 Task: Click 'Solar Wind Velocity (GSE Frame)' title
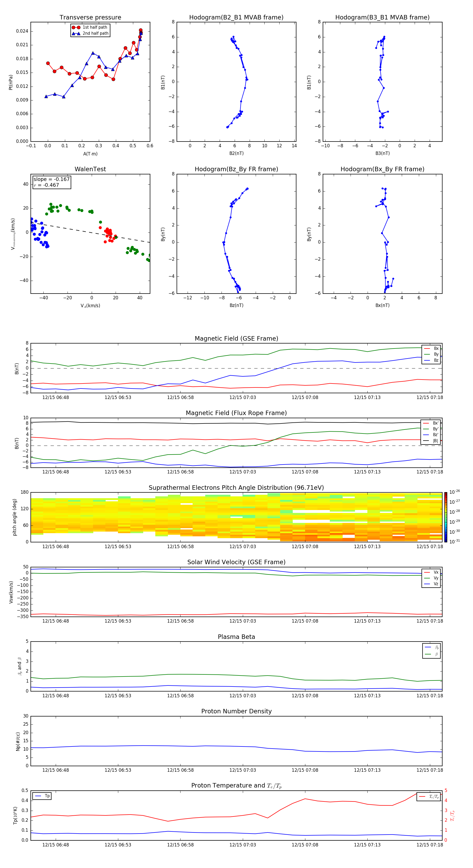click(236, 562)
